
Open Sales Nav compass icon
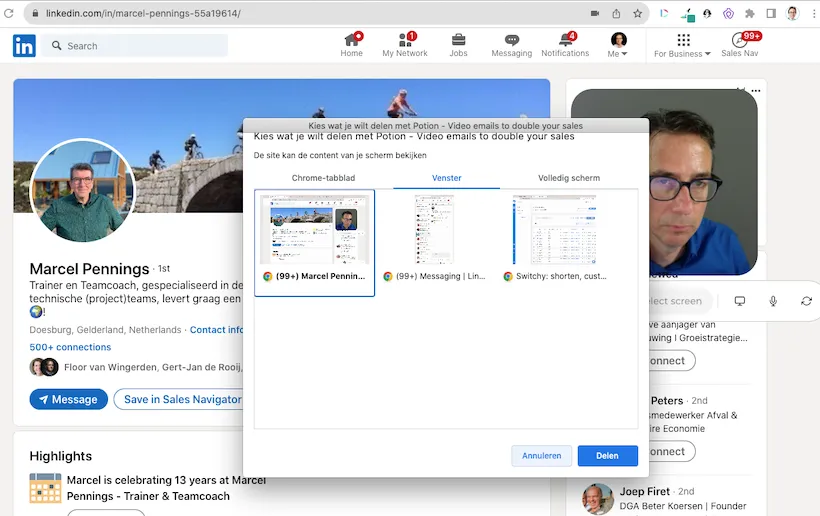click(x=739, y=45)
